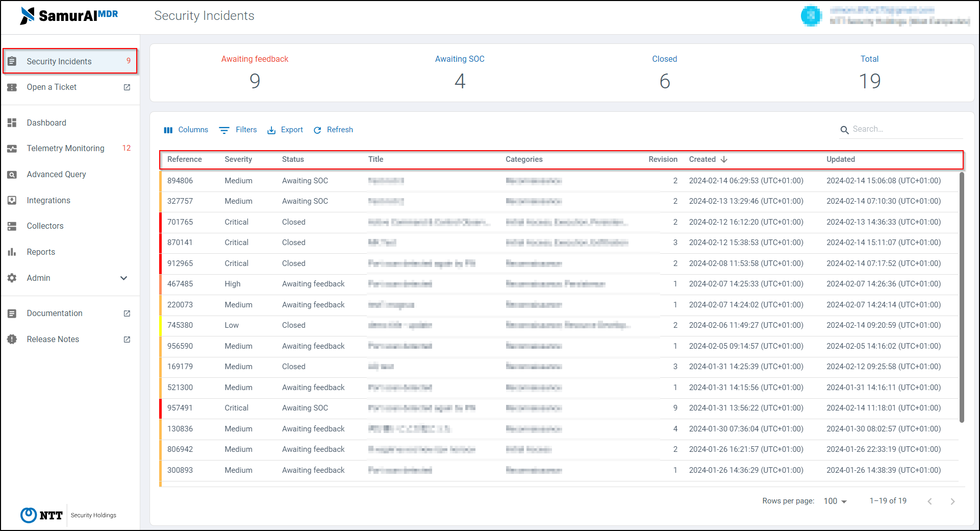The image size is (980, 531).
Task: Click the Filters lines icon
Action: pyautogui.click(x=224, y=130)
